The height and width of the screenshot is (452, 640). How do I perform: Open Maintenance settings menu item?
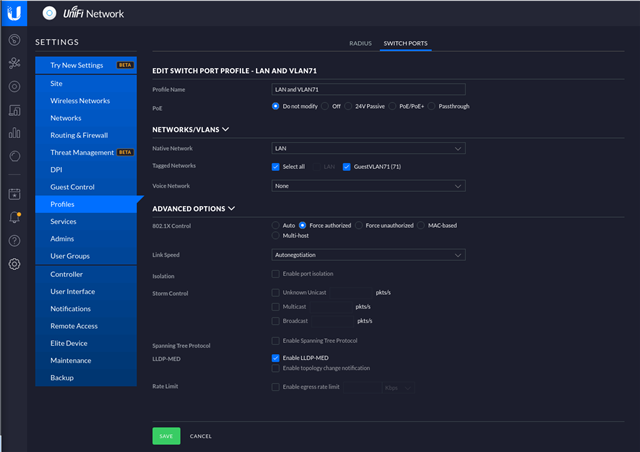[x=86, y=361]
